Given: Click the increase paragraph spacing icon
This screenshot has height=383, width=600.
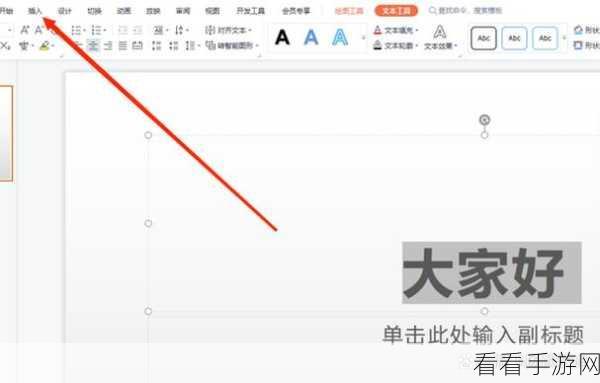Looking at the screenshot, I should coord(157,46).
